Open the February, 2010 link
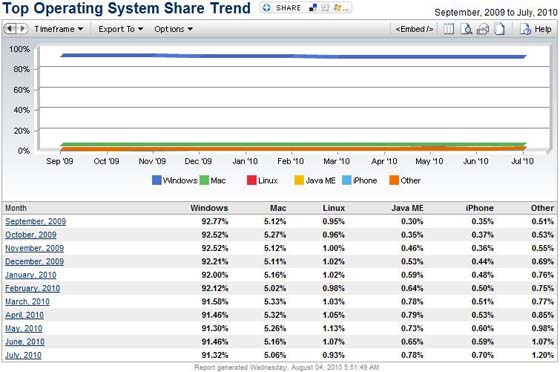 [x=32, y=288]
